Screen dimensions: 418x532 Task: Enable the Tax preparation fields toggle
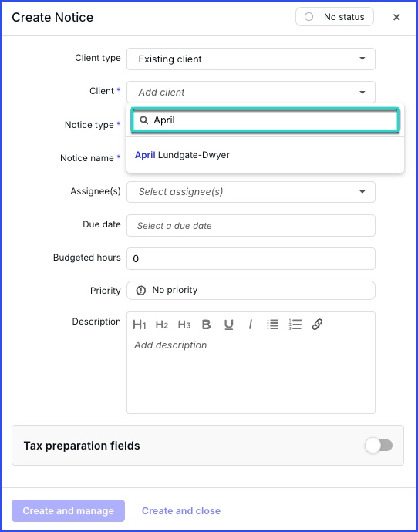tap(379, 445)
